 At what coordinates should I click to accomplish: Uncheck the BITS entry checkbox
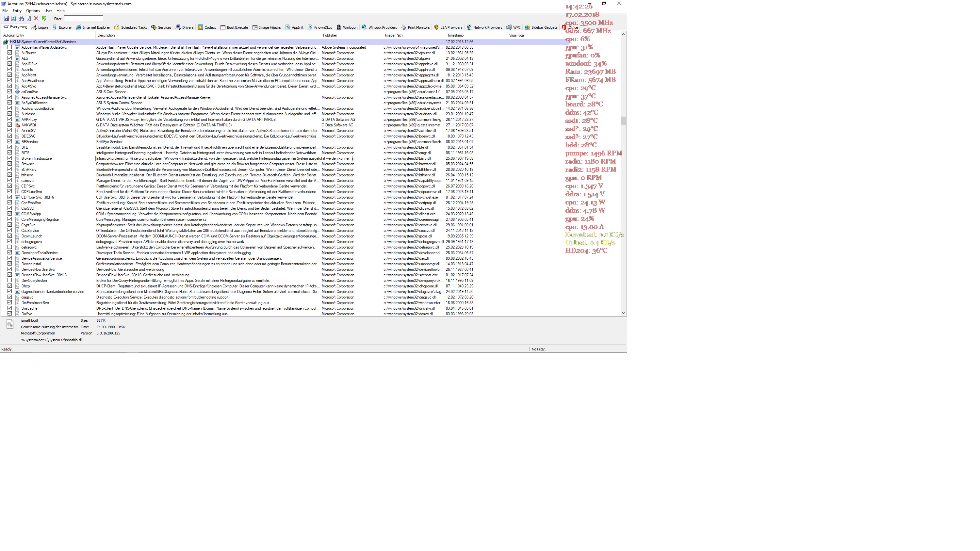[10, 153]
